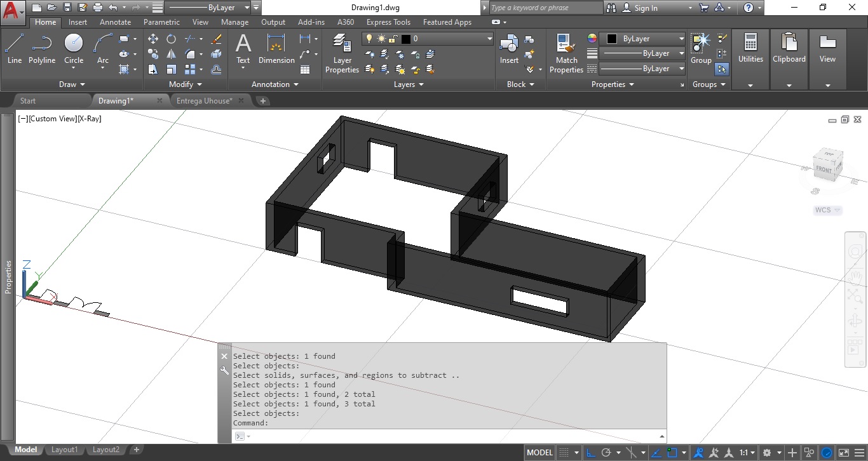The image size is (868, 461).
Task: Toggle Isometric drafting in status bar
Action: [x=632, y=453]
